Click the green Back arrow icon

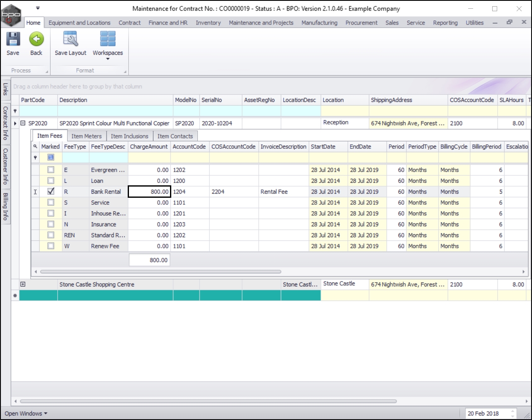36,39
